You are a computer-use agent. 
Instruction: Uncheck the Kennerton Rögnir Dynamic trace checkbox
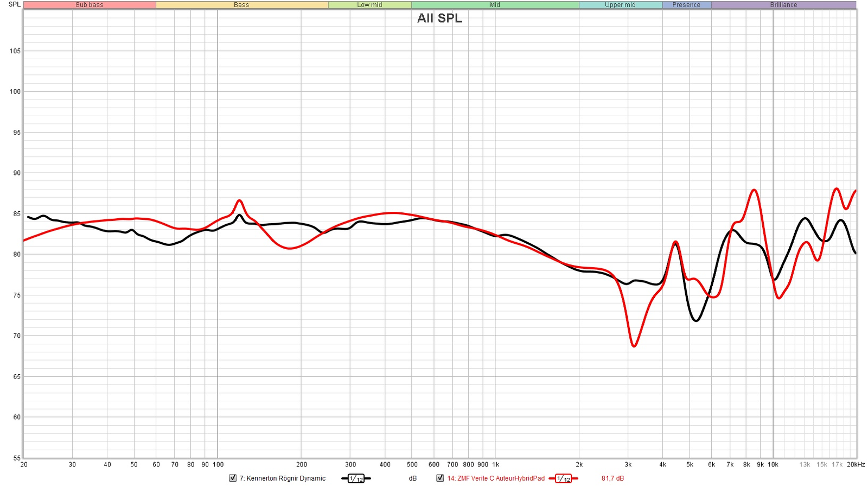233,478
